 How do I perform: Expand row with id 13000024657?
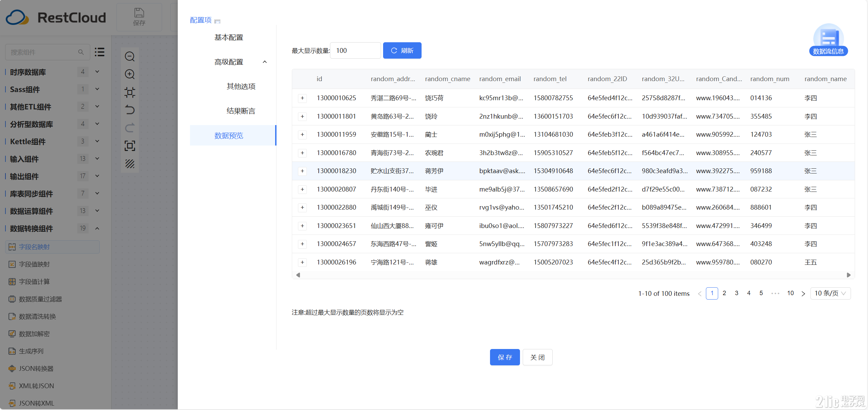tap(302, 244)
